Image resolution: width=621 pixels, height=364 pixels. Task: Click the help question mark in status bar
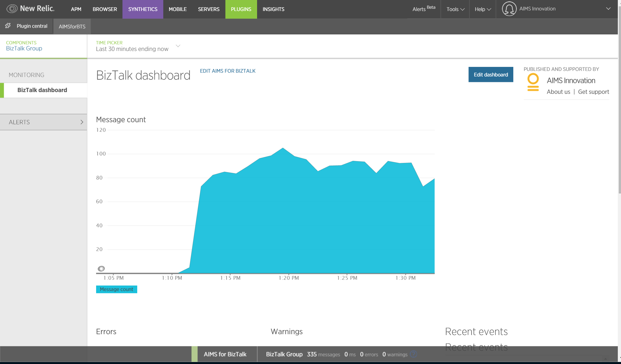(x=413, y=354)
